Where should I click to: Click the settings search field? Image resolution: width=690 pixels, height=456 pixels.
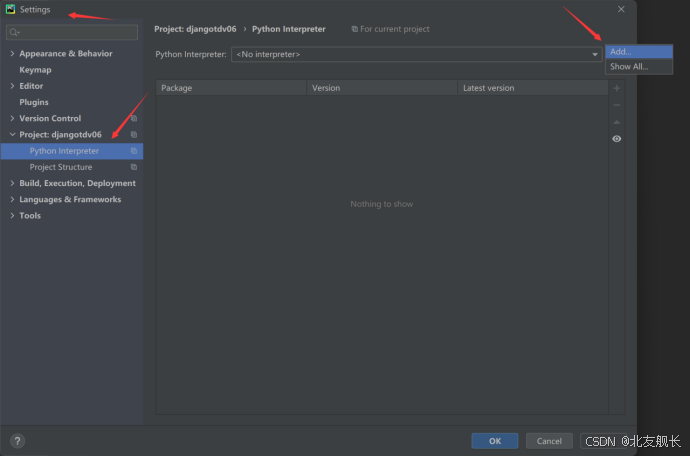tap(72, 32)
